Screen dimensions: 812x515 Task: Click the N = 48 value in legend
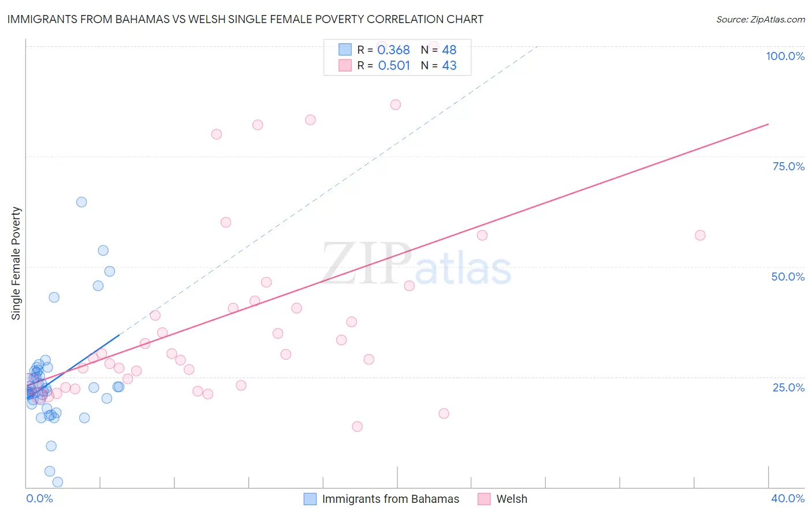(439, 50)
